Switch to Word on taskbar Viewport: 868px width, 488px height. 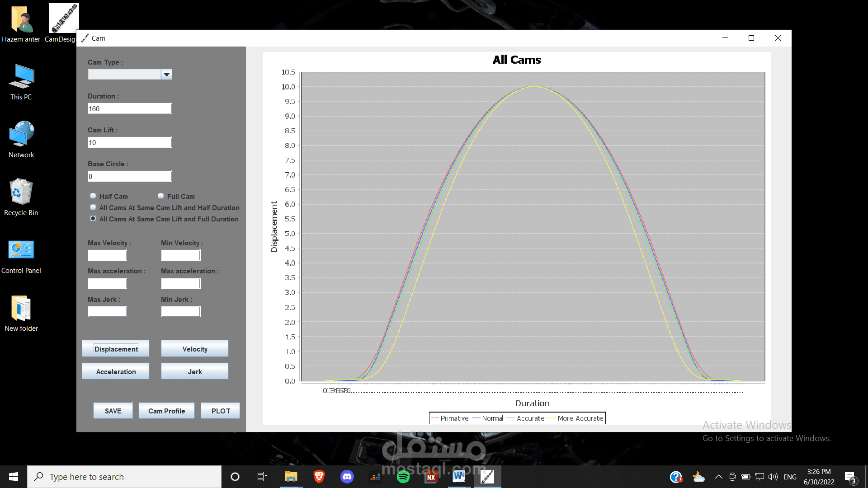(459, 477)
